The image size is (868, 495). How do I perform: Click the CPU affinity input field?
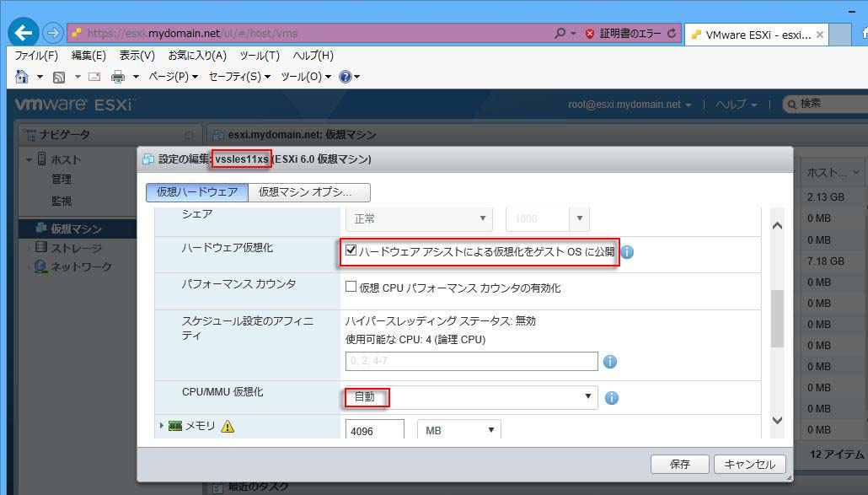pyautogui.click(x=472, y=361)
